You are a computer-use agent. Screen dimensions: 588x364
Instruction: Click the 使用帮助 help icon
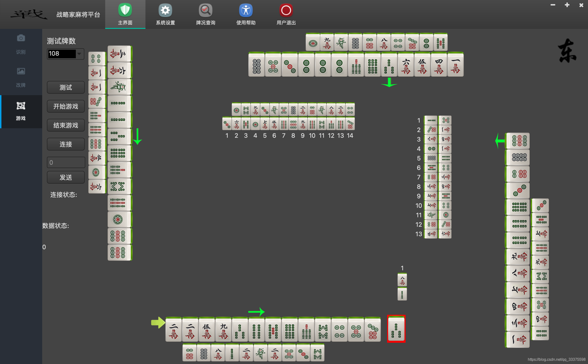[x=246, y=11]
